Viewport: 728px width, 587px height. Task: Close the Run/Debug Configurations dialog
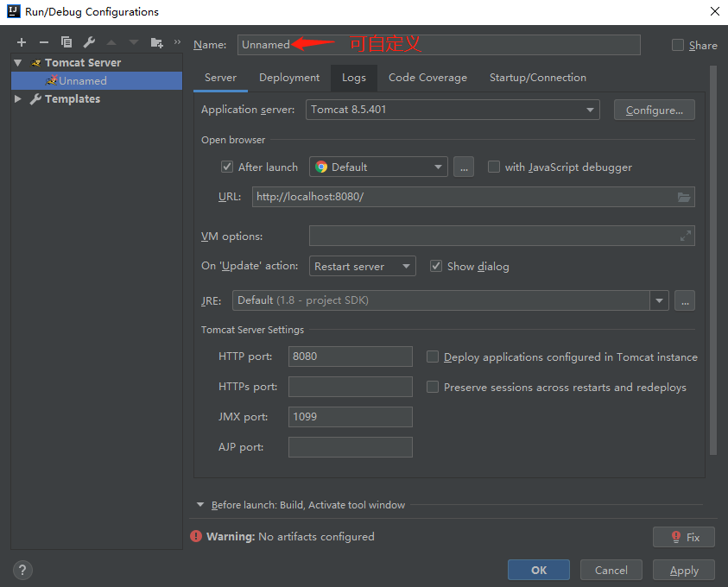click(x=714, y=11)
